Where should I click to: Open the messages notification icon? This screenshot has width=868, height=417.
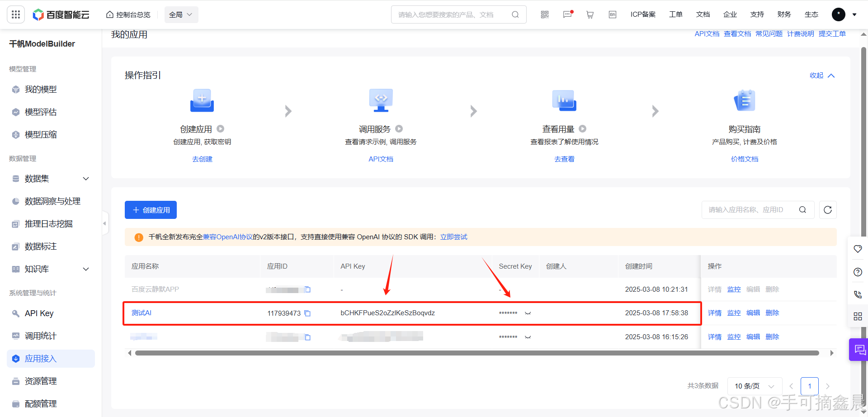(x=568, y=14)
